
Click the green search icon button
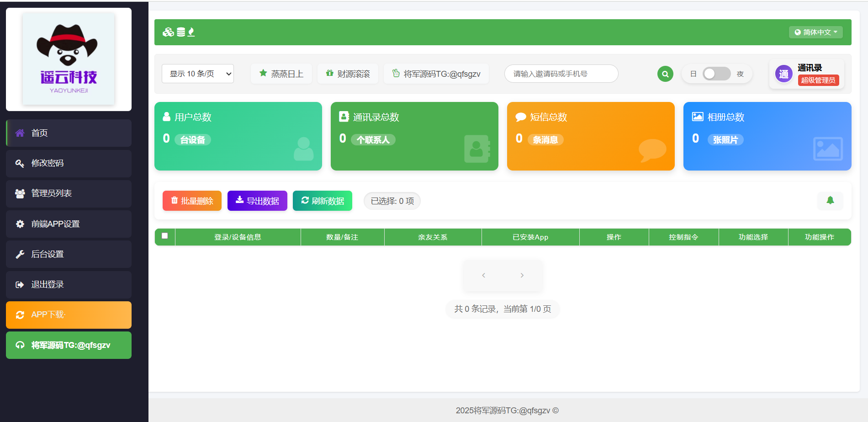[x=665, y=74]
